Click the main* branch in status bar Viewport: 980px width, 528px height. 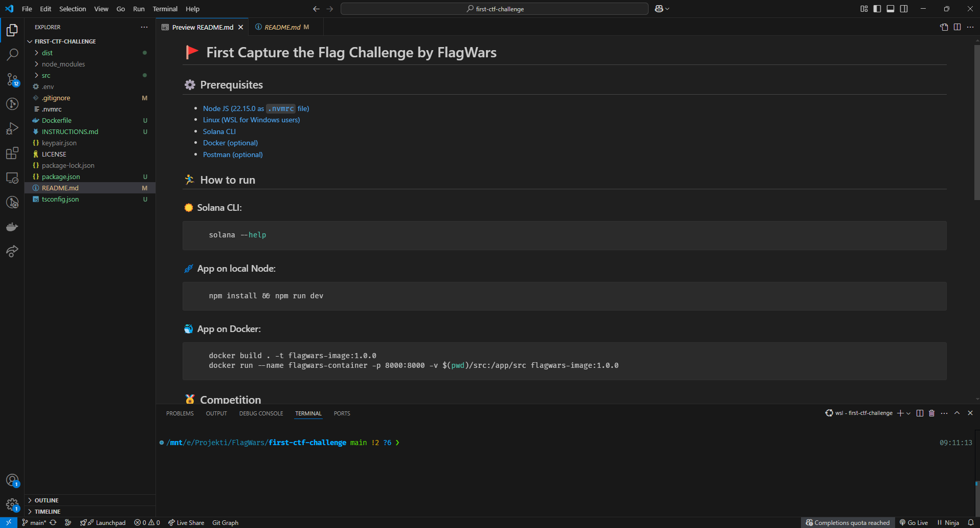(x=34, y=522)
